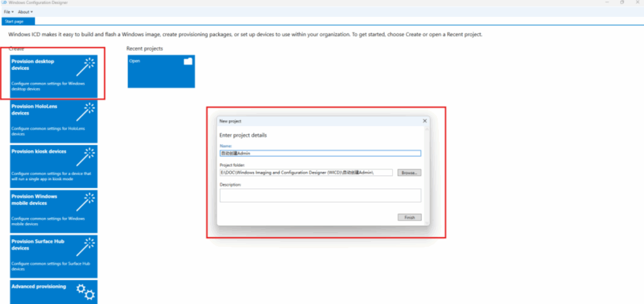644x304 pixels.
Task: Select the Provision HoloLens devices tile
Action: pos(54,121)
